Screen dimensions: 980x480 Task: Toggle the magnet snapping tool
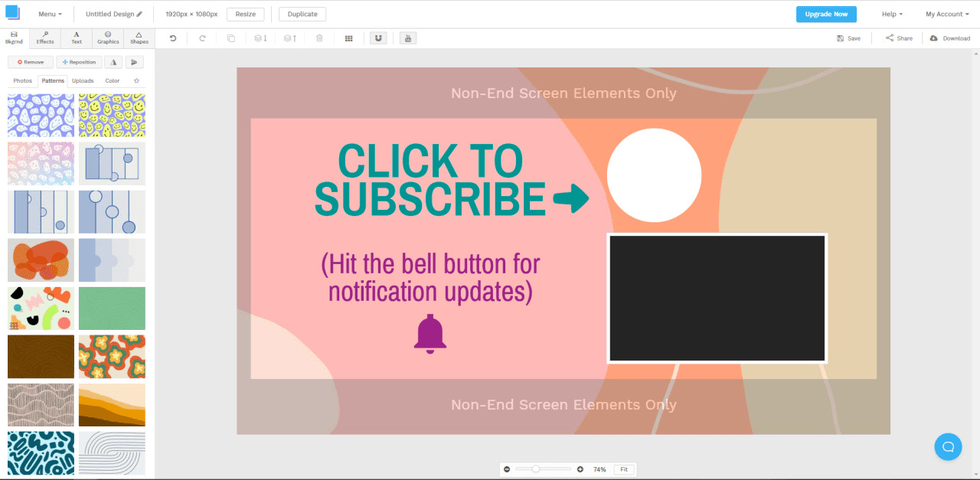click(x=378, y=38)
